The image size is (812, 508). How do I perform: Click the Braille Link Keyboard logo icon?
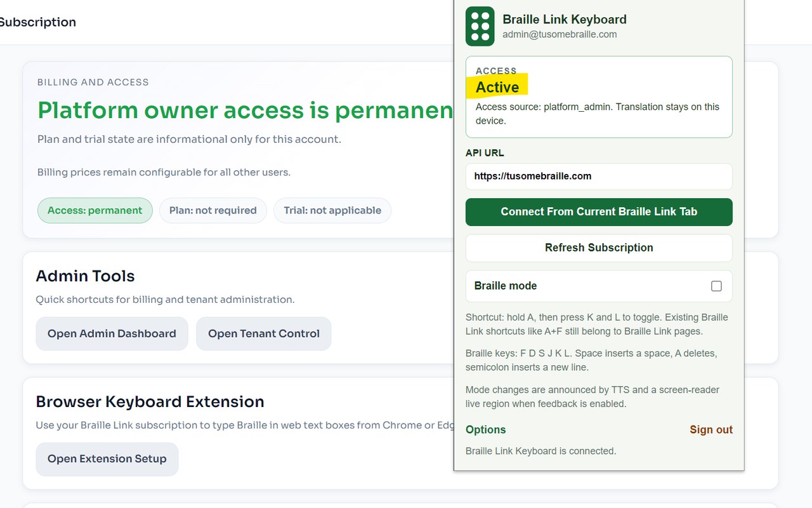coord(480,27)
